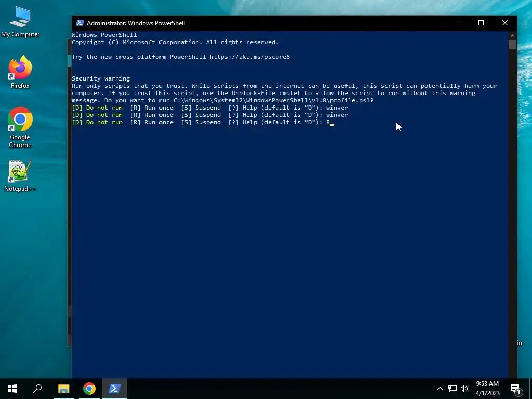Click PowerShell icon in window title bar

click(79, 23)
